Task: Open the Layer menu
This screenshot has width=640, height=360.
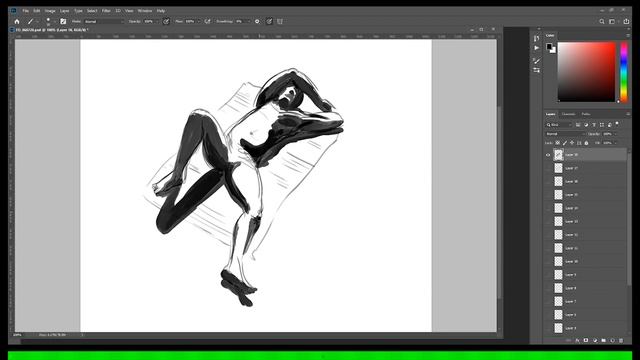Action: pos(64,11)
